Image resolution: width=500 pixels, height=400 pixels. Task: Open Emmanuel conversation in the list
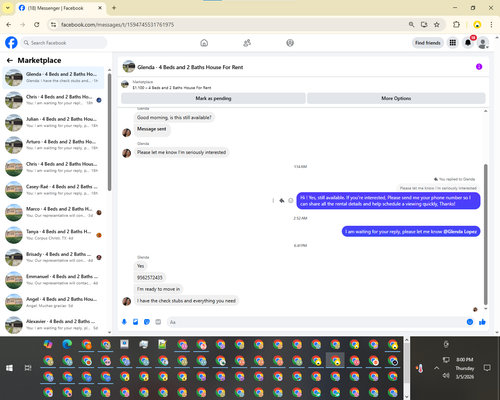click(x=53, y=280)
